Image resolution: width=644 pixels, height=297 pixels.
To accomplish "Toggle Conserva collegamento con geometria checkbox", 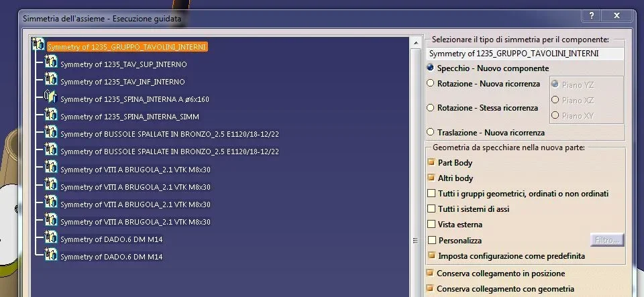I will tap(430, 288).
